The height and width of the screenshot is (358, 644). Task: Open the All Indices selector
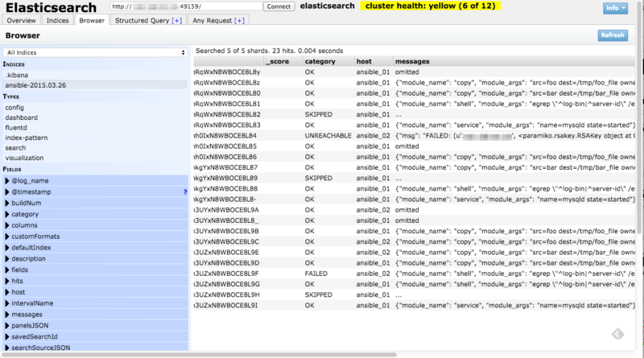click(x=95, y=52)
